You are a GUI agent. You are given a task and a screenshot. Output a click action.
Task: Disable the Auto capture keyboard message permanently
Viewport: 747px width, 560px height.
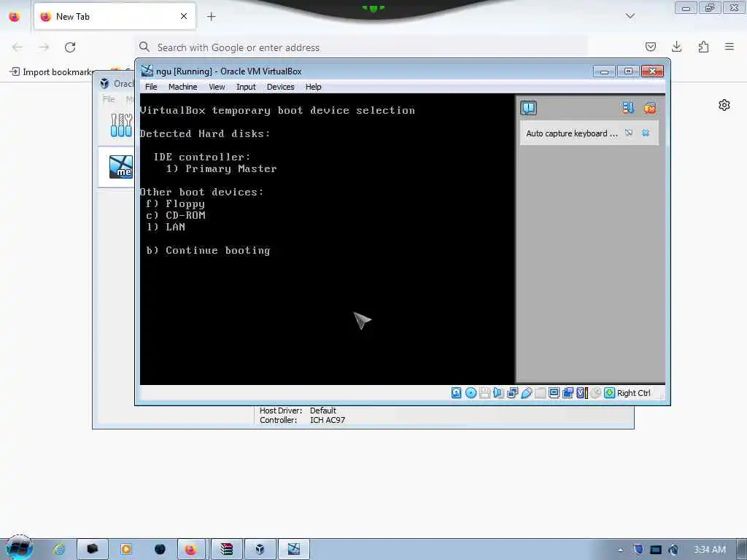click(x=629, y=133)
